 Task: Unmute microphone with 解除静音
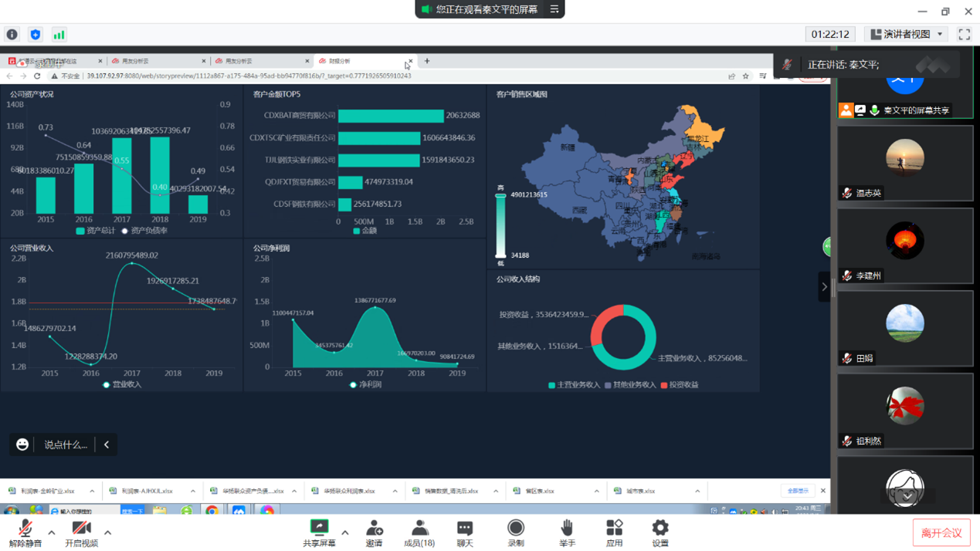[24, 533]
